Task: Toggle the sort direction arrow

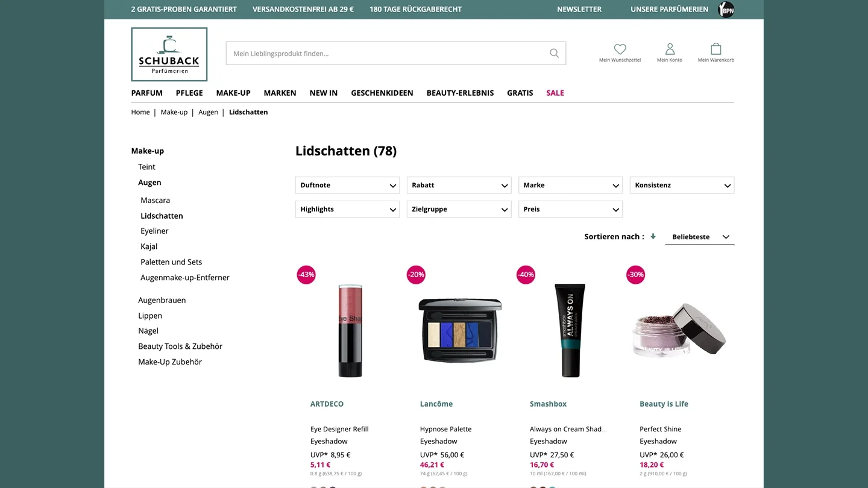Action: pos(653,236)
